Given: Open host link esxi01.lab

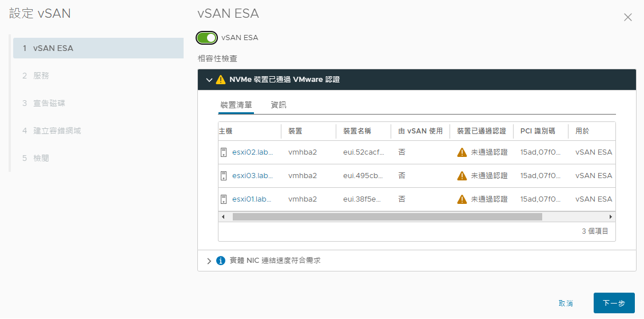Looking at the screenshot, I should click(253, 199).
